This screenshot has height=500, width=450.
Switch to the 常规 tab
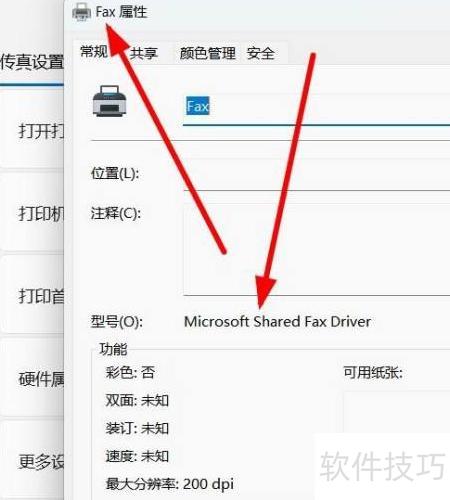click(94, 52)
